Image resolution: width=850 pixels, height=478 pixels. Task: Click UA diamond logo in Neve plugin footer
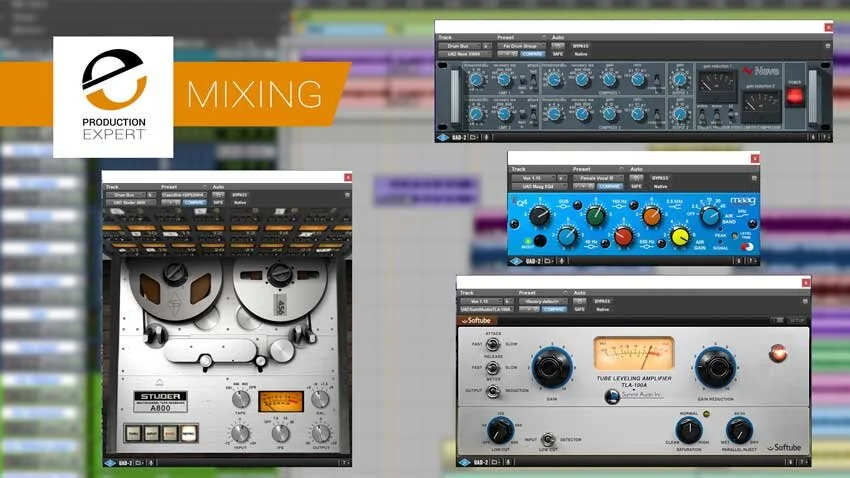point(443,138)
